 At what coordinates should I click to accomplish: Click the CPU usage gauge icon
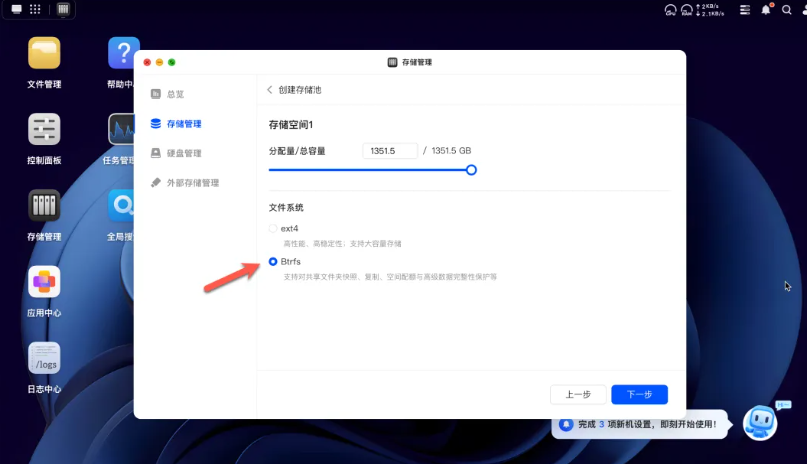point(670,10)
